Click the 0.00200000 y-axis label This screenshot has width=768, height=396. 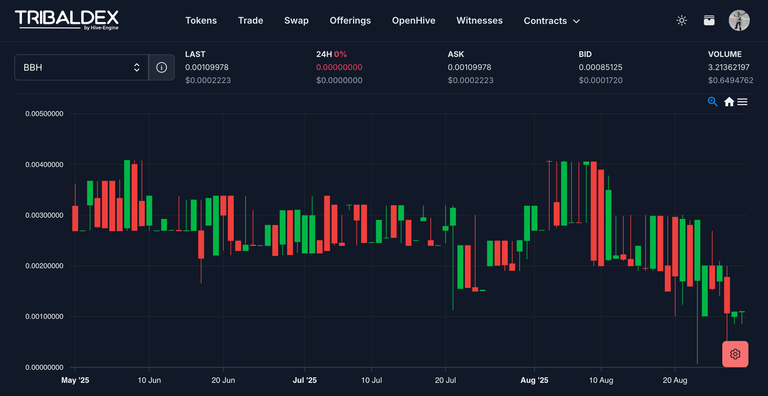tap(44, 266)
